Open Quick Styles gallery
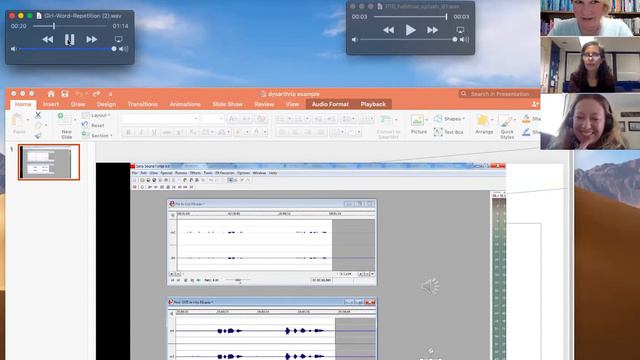This screenshot has height=360, width=640. [x=507, y=127]
